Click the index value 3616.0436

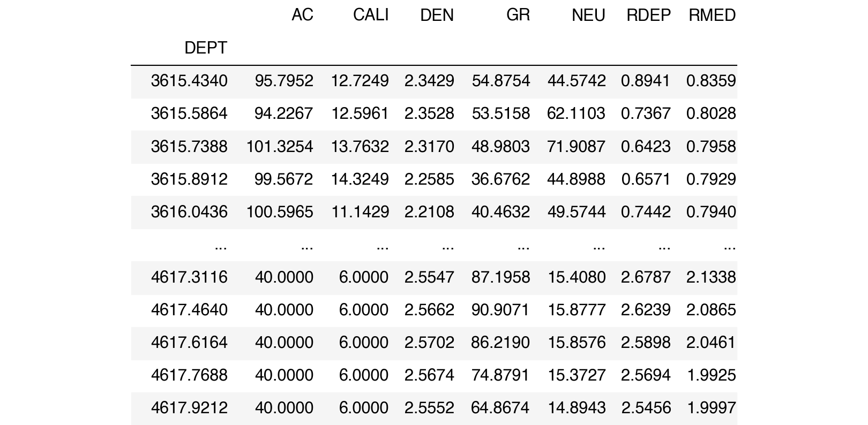click(189, 212)
